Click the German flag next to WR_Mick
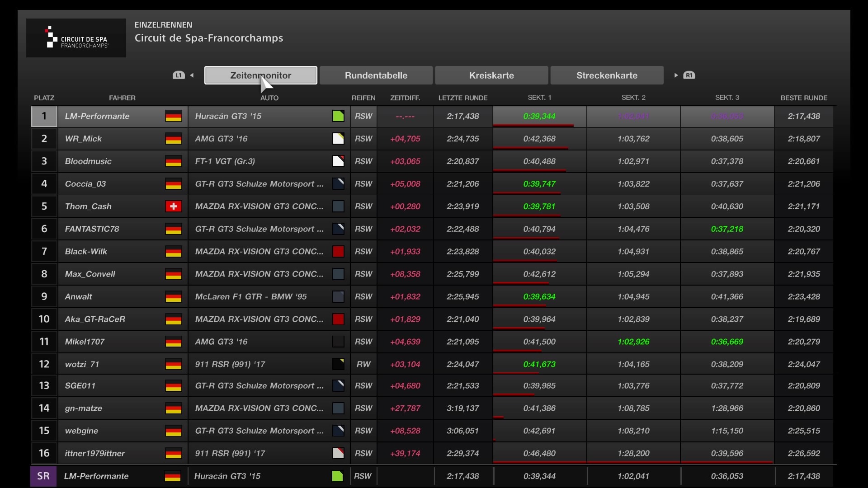868x488 pixels. coord(173,139)
